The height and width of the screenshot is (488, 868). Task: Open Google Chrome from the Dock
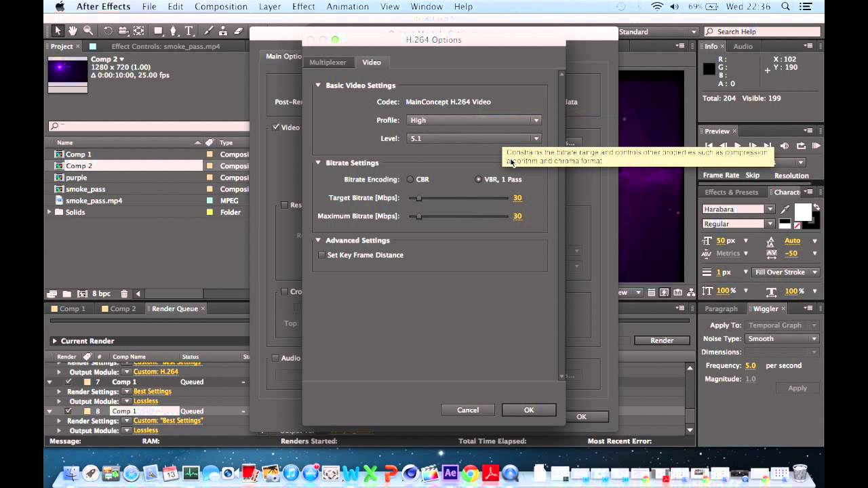click(x=470, y=472)
